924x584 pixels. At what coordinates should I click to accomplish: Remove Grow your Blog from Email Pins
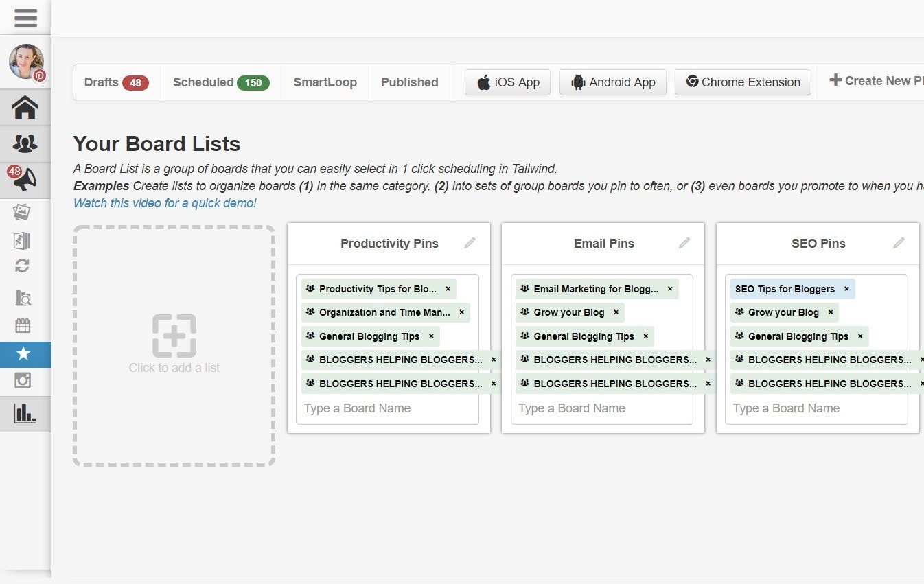616,312
